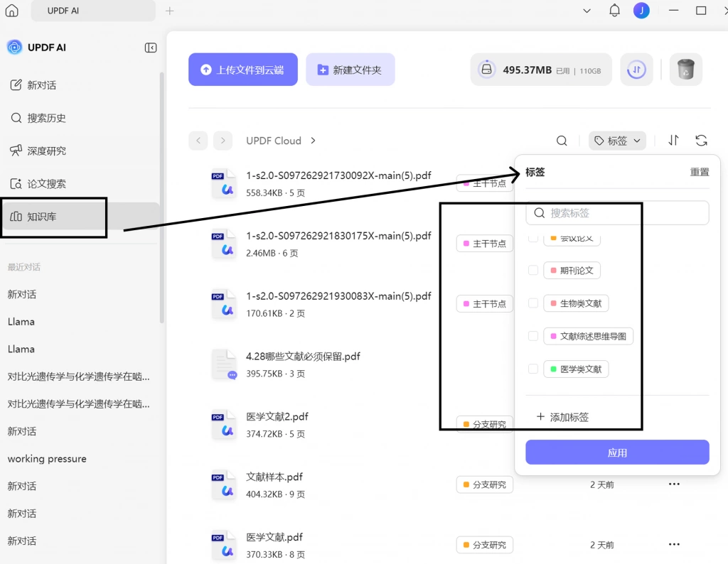Click the UPDF AI logo
The image size is (728, 564).
coord(14,48)
